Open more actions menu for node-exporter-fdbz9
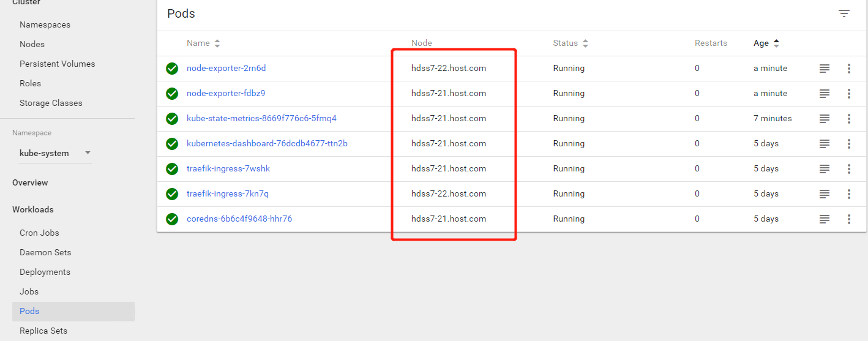 click(x=849, y=94)
